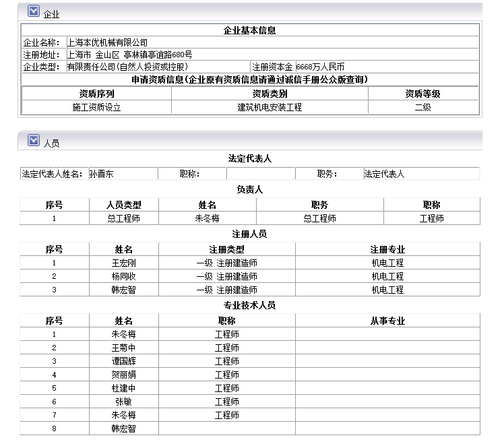Click the 企业 section header label
Viewport: 502px width, 448px height.
[51, 14]
